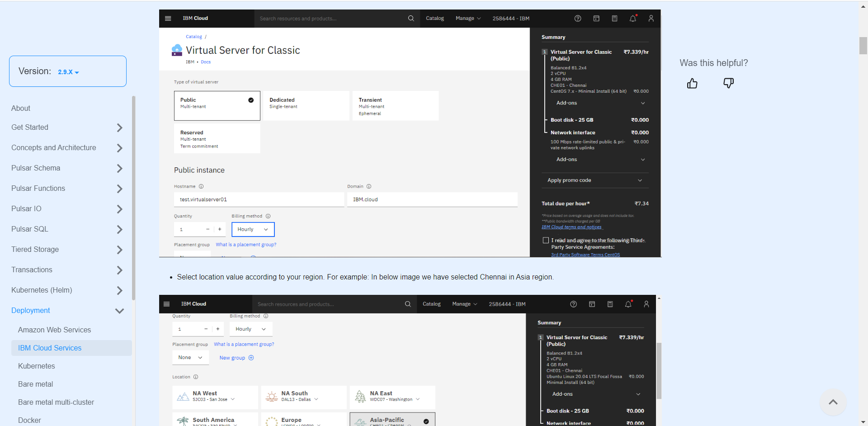Open Manage menu in upper IBM Cloud bar
The image size is (868, 426).
468,19
